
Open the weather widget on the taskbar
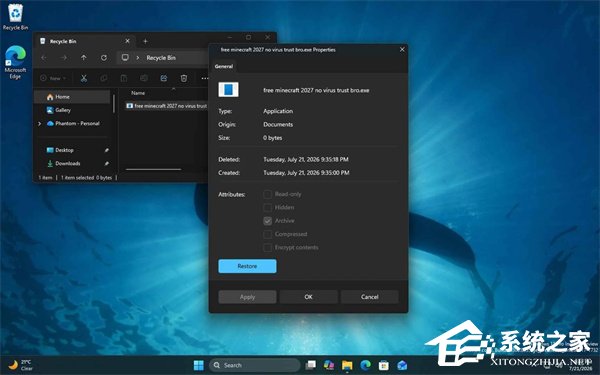pyautogui.click(x=20, y=365)
